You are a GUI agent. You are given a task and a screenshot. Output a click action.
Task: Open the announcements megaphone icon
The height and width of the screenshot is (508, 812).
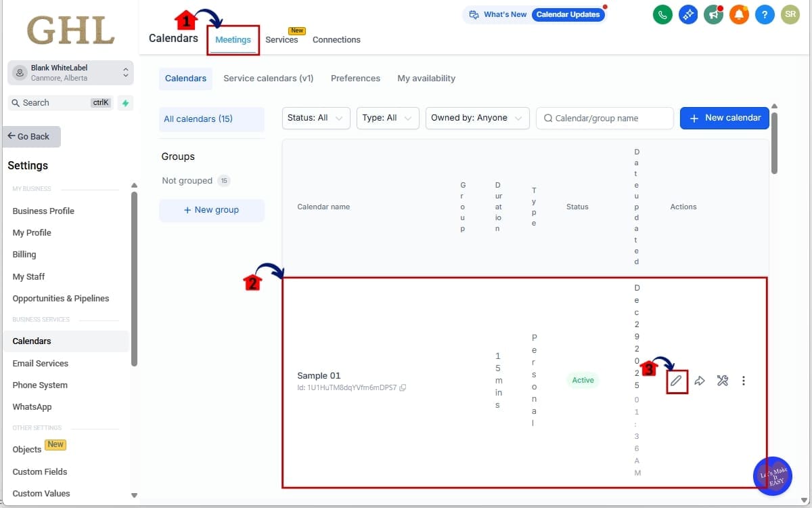point(713,14)
